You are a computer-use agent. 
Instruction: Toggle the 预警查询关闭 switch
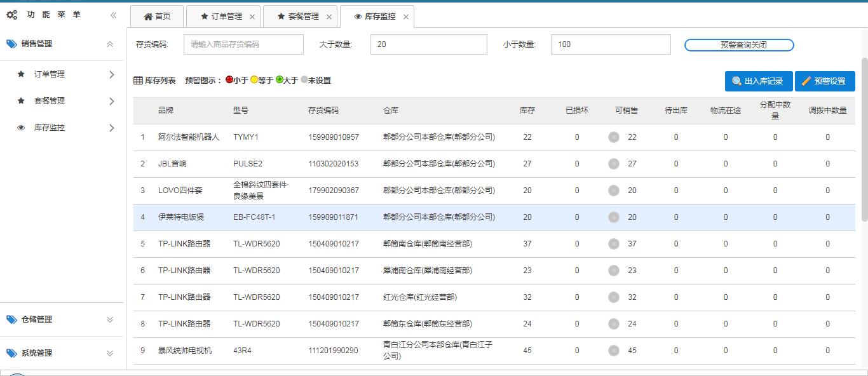point(739,45)
